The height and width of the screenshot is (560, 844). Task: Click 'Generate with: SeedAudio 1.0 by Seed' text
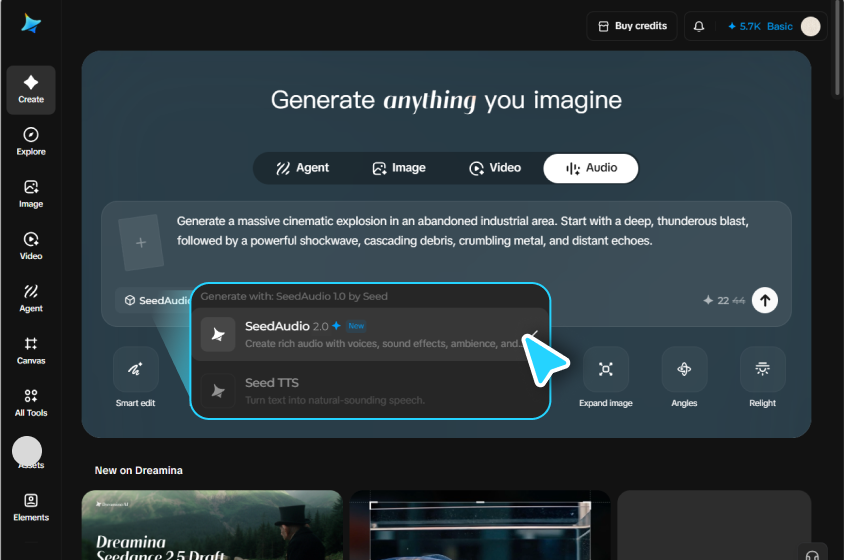click(x=294, y=296)
